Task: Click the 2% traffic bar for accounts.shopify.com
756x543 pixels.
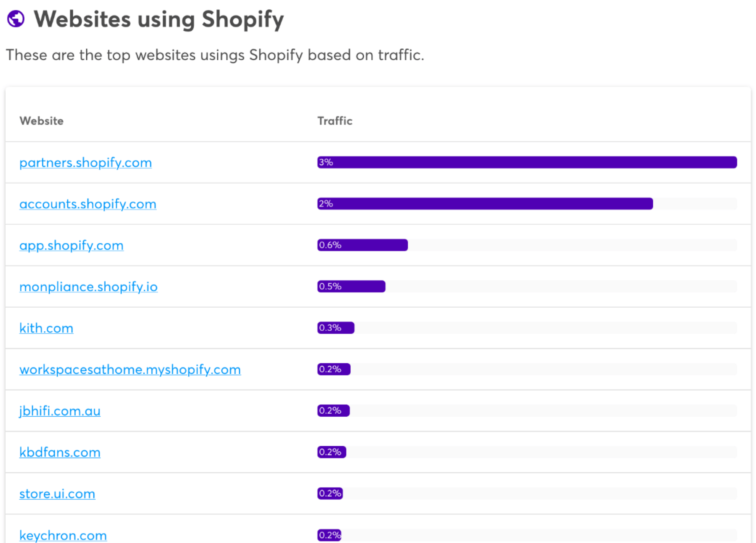Action: click(484, 204)
